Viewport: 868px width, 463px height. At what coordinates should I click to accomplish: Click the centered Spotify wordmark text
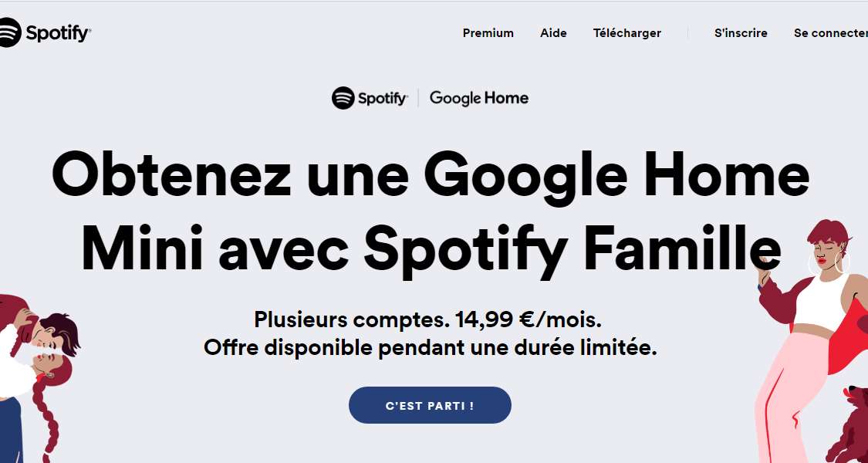[x=382, y=99]
